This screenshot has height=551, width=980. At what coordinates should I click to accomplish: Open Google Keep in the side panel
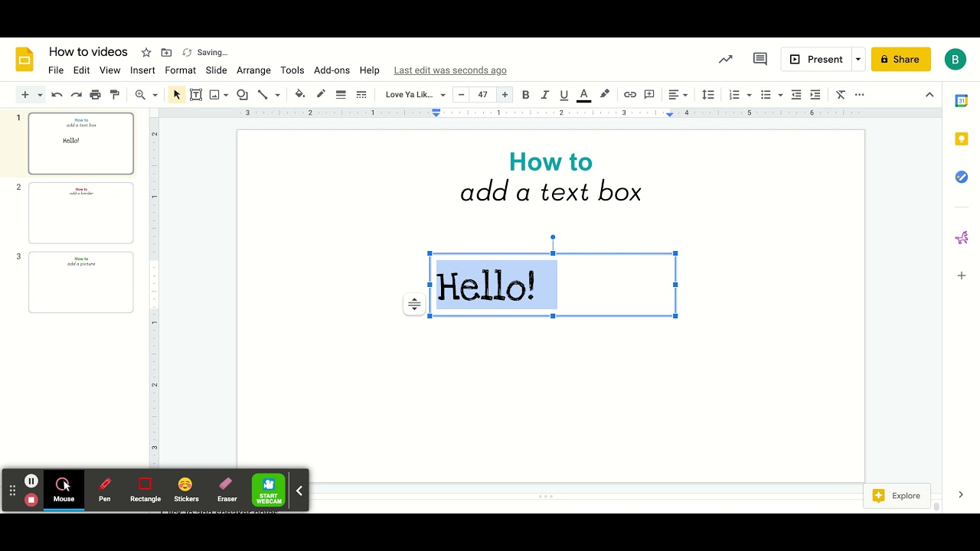pos(962,139)
